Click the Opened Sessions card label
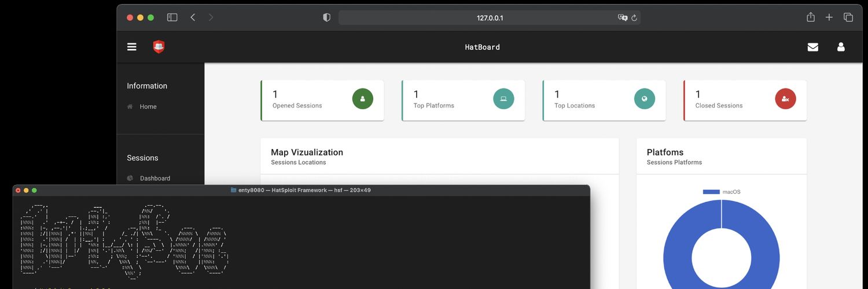This screenshot has width=868, height=289. 297,106
